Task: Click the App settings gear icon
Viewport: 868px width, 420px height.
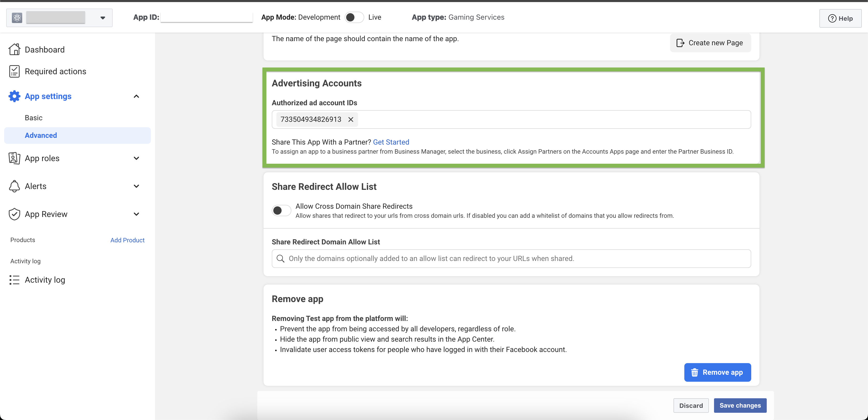Action: (x=14, y=96)
